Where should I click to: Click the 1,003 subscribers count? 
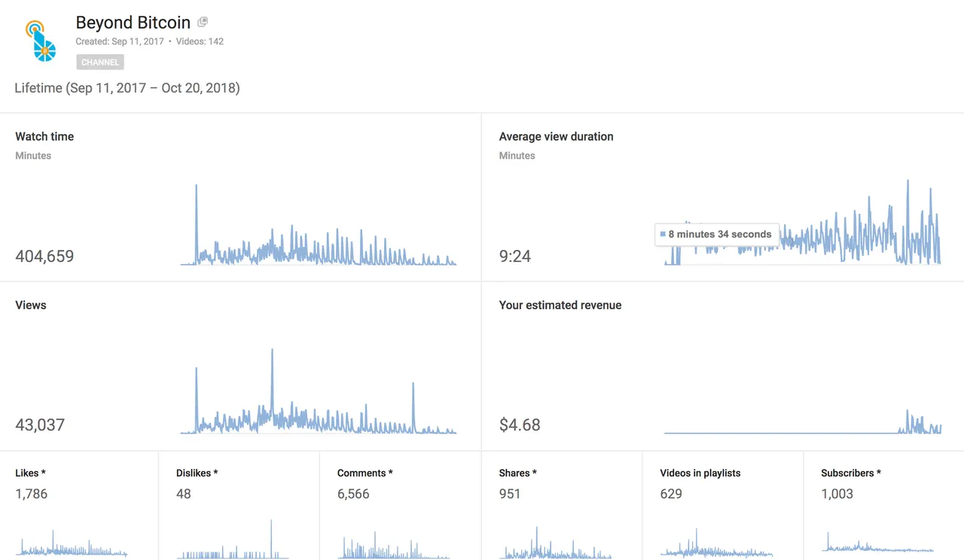837,494
